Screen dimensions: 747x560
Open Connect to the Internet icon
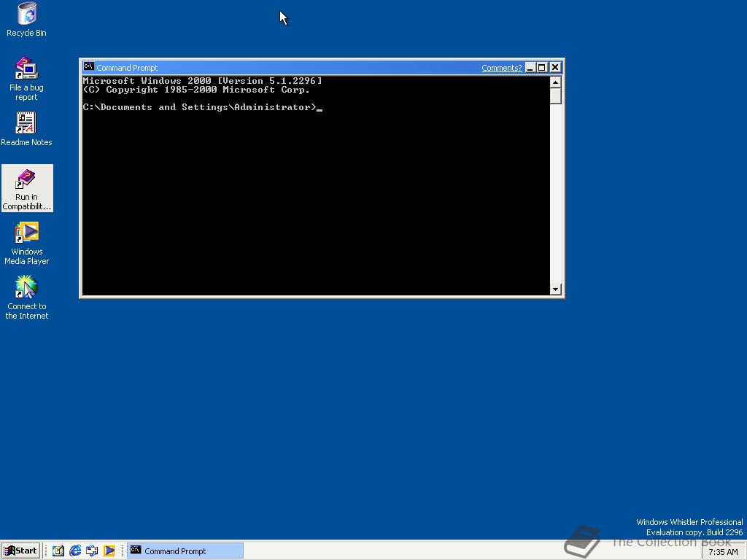[x=27, y=297]
